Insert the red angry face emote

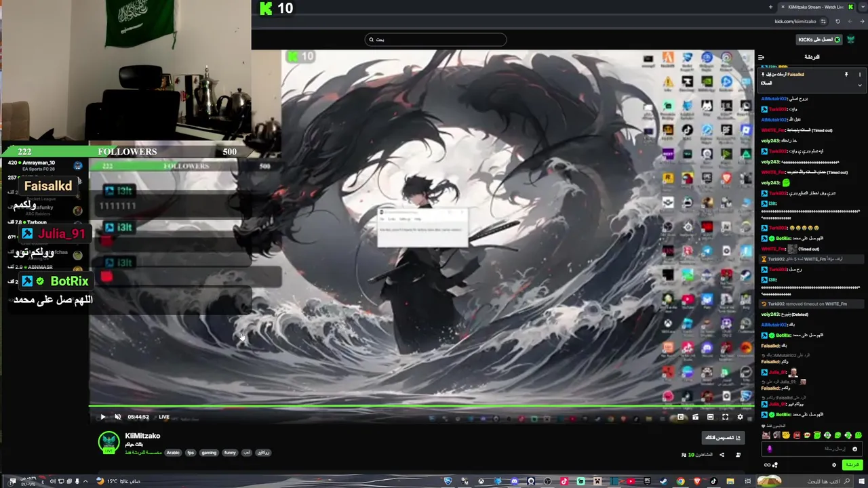pyautogui.click(x=797, y=435)
